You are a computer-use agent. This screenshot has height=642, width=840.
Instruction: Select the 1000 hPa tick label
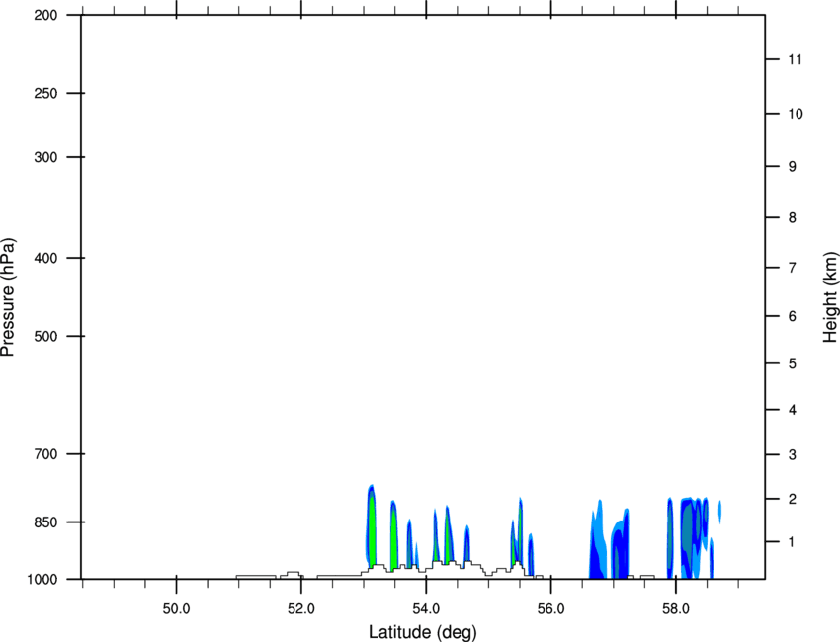pyautogui.click(x=42, y=580)
